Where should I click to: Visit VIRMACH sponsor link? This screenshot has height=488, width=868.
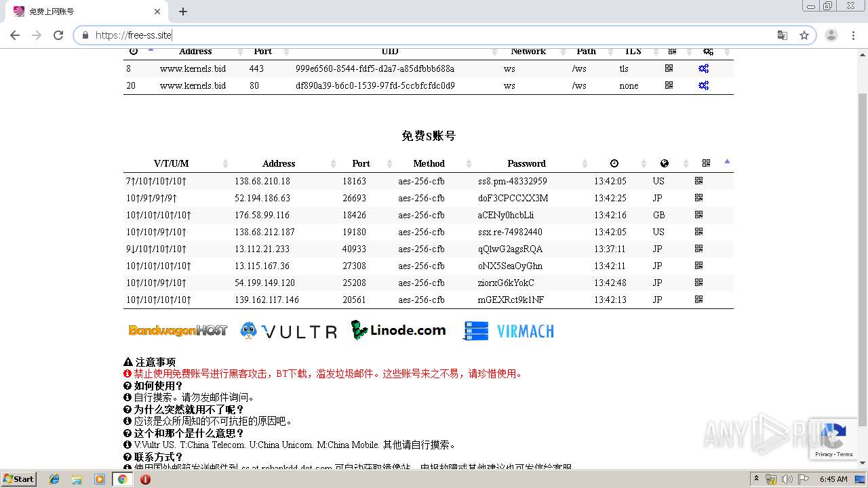click(509, 331)
